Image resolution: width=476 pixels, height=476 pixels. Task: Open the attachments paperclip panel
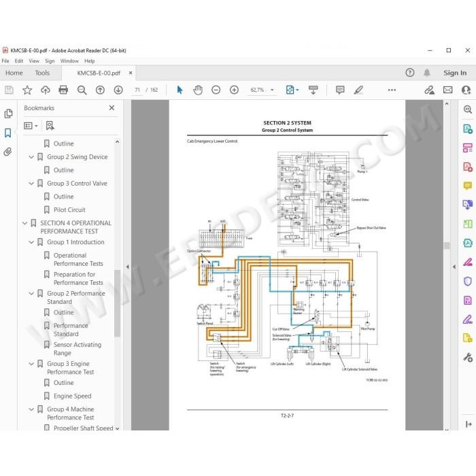point(8,152)
